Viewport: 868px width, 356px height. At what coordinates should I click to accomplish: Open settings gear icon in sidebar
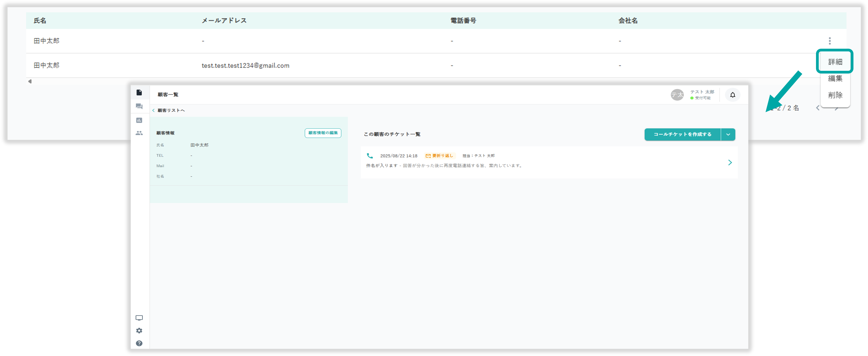point(139,331)
